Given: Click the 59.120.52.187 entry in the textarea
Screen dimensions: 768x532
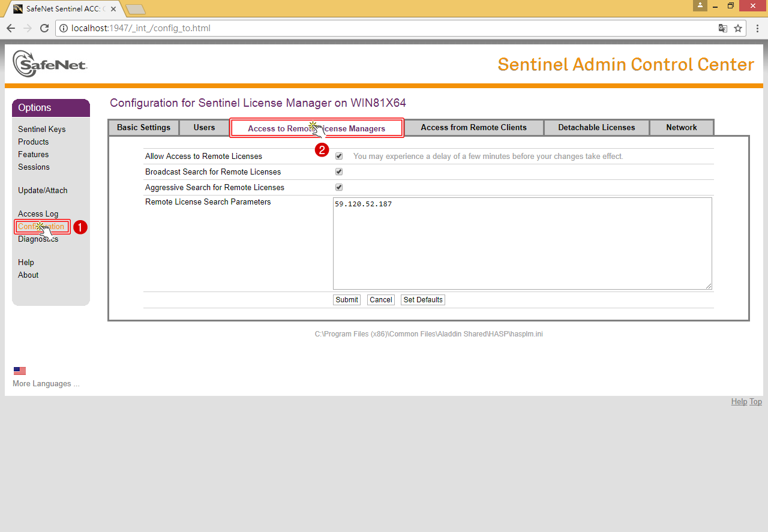Looking at the screenshot, I should 363,204.
